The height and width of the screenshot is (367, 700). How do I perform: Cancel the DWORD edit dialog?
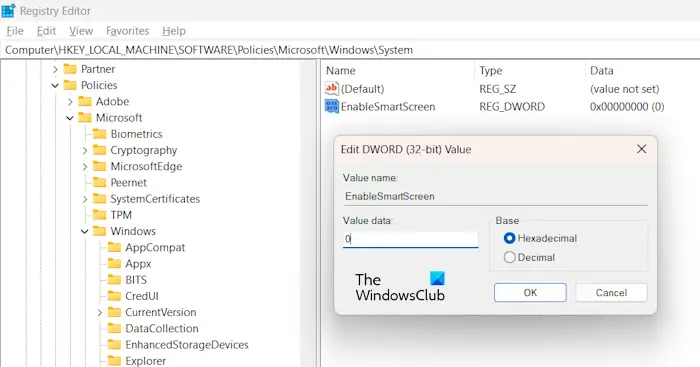point(611,292)
